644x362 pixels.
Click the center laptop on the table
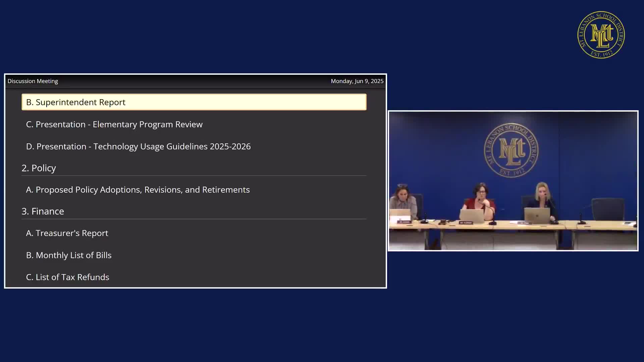[x=471, y=216]
